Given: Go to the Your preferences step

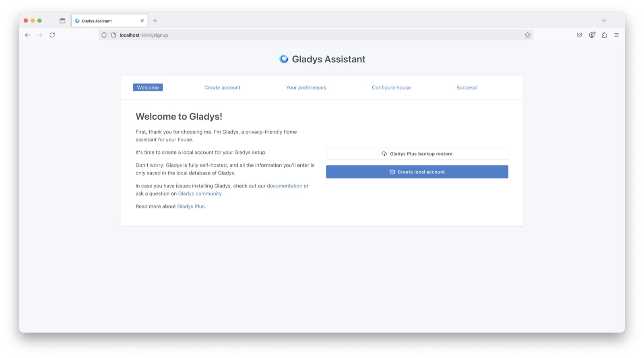Looking at the screenshot, I should pos(306,87).
